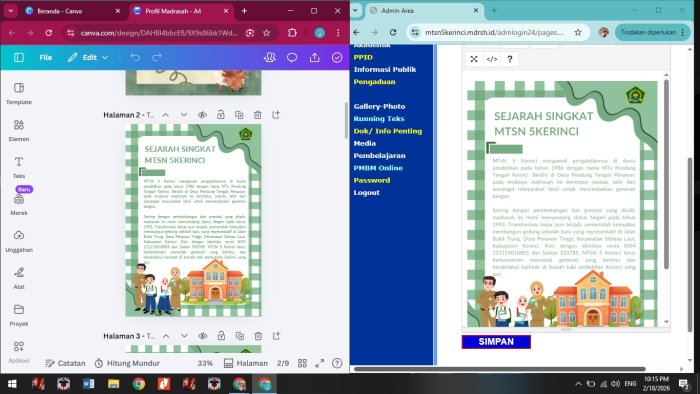This screenshot has width=700, height=394.
Task: Open the comments bubble in Canva
Action: [292, 58]
